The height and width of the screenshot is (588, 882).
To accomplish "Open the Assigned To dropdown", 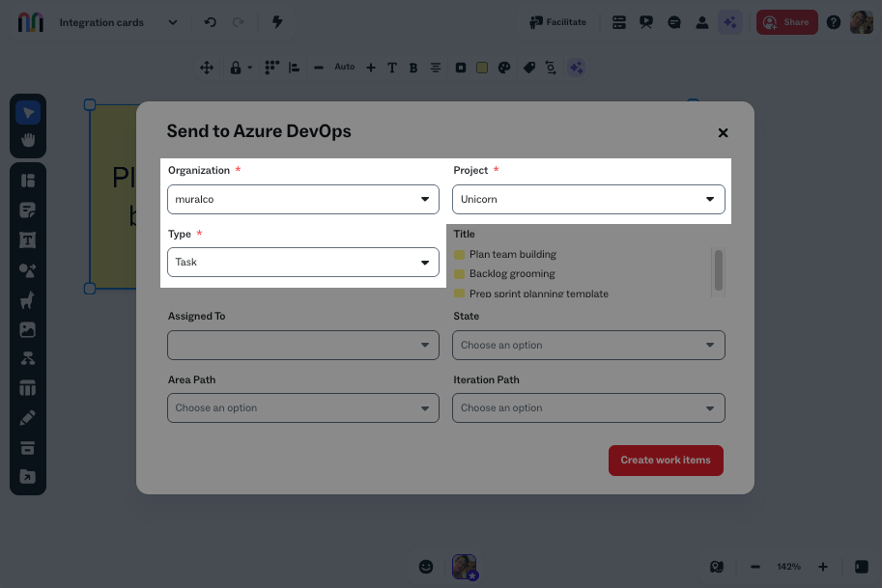I will (303, 345).
